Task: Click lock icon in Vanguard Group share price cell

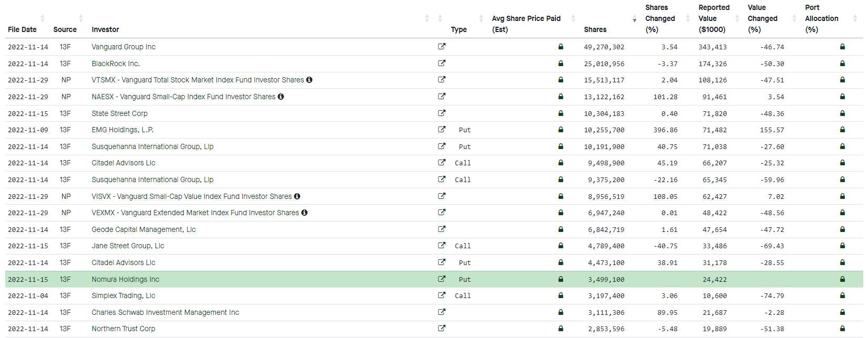Action: [561, 47]
